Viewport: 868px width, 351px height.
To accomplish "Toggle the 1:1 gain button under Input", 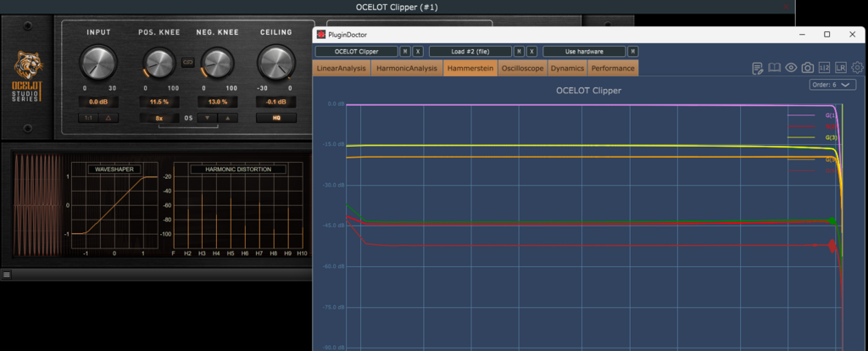I will 88,117.
